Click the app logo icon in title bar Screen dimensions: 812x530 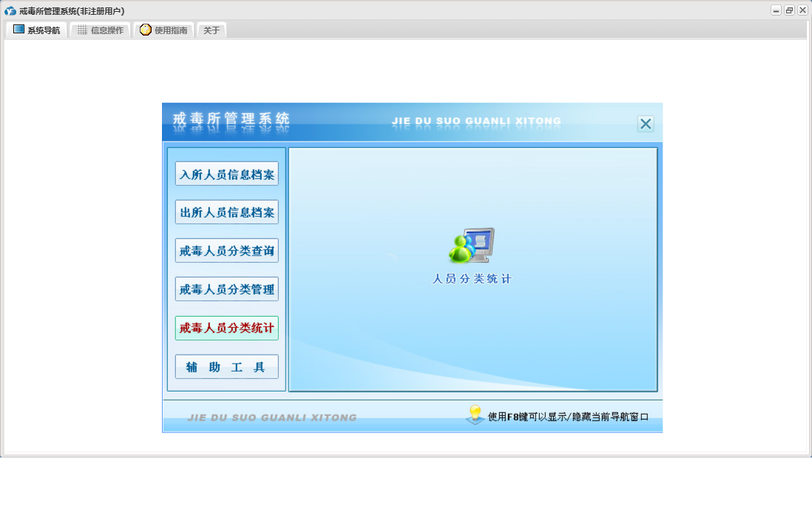(x=10, y=11)
